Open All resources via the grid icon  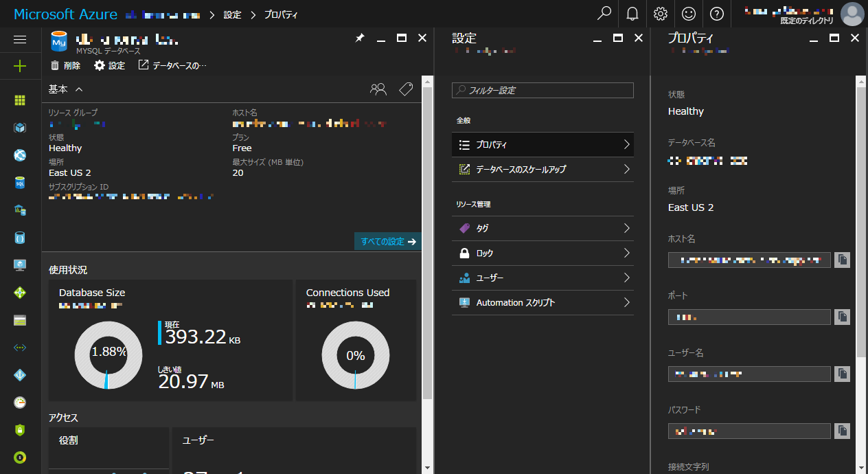click(x=20, y=100)
